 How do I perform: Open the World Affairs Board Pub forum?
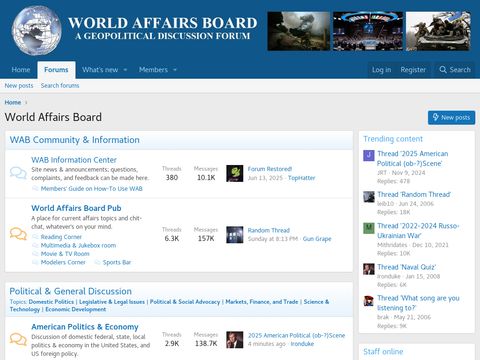point(76,208)
